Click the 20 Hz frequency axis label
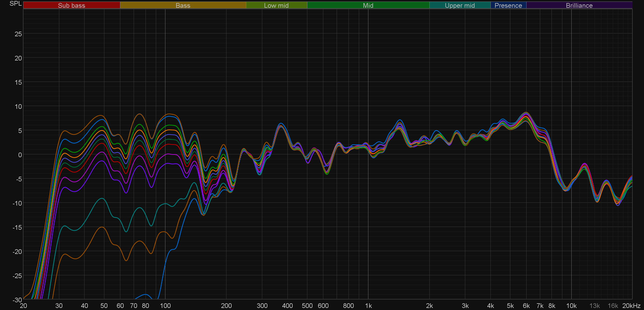 (x=23, y=306)
